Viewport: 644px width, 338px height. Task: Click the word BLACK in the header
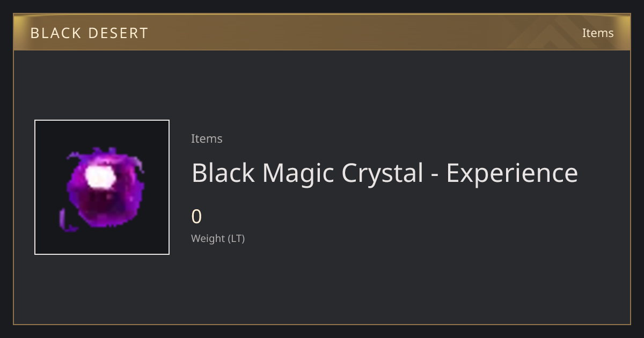56,33
